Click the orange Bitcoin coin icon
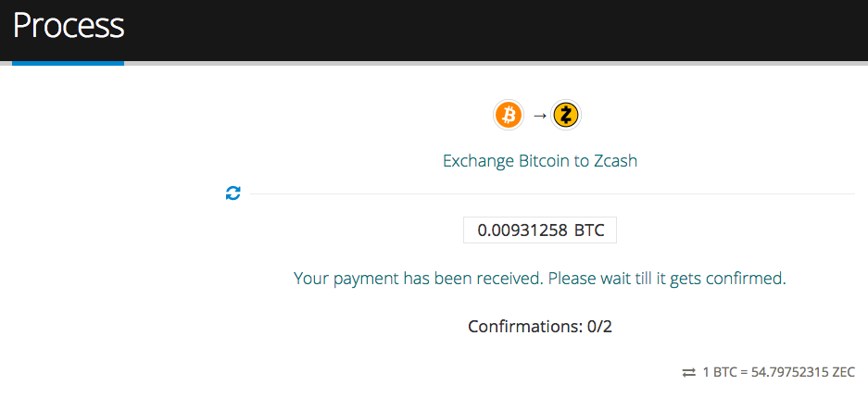This screenshot has height=398, width=868. pyautogui.click(x=509, y=115)
